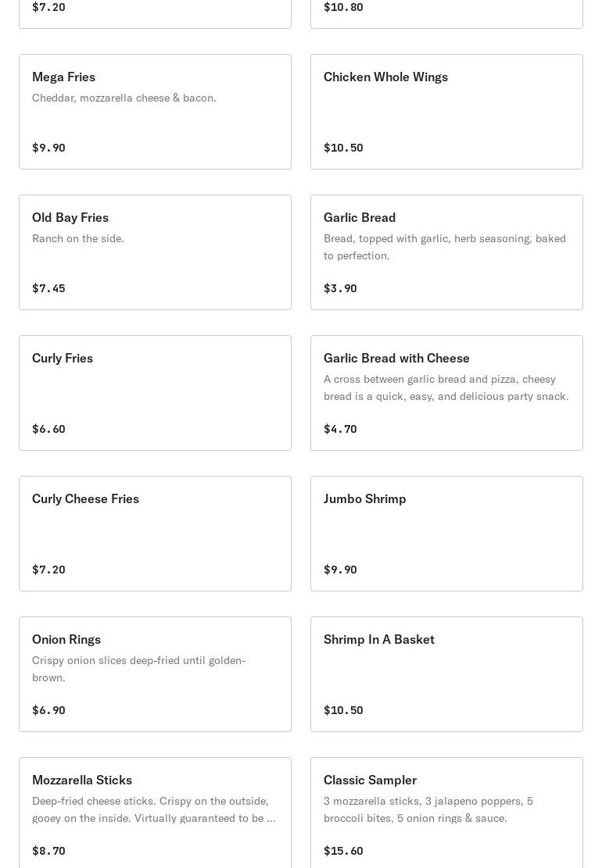The image size is (602, 868).
Task: Select Shrimp In A Basket
Action: pyautogui.click(x=446, y=674)
